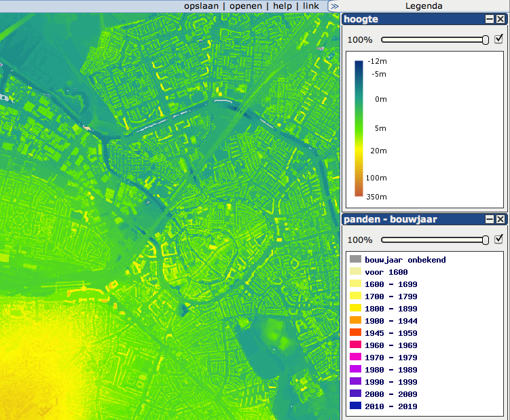Viewport: 510px width, 420px height.
Task: Click the 1800 - 1899 yellow swatch
Action: 355,308
